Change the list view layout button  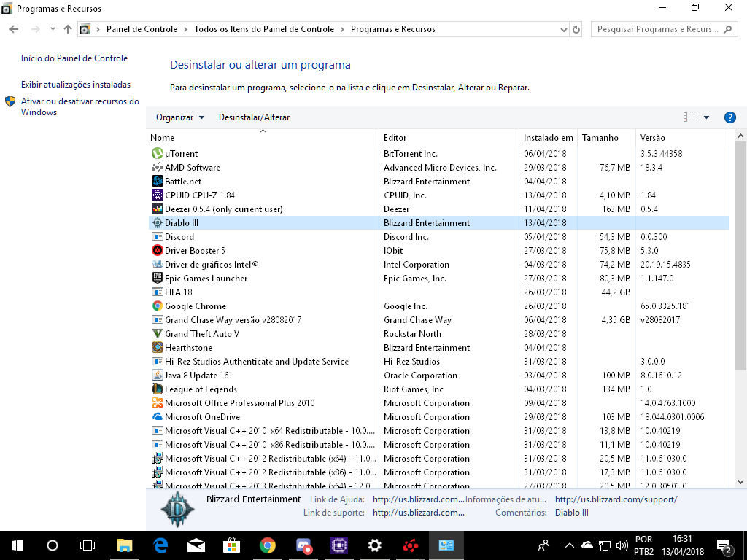[689, 117]
